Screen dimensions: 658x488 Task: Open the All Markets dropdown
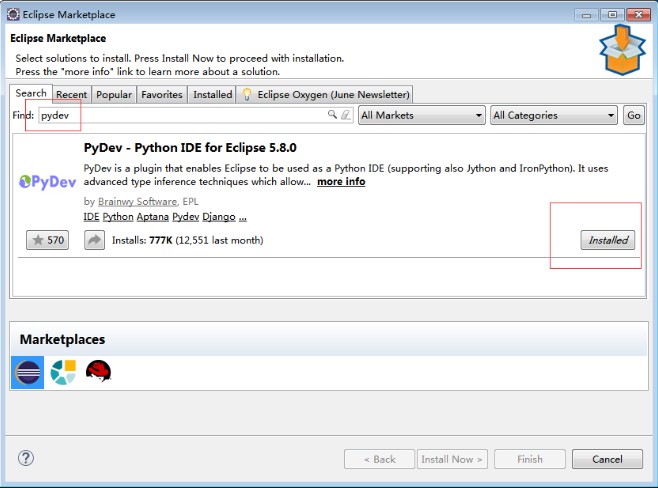(421, 115)
